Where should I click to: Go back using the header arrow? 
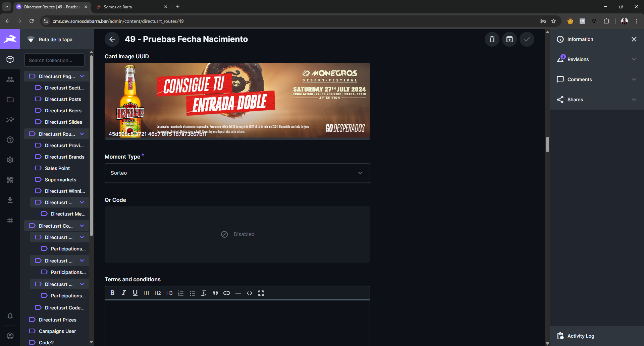coord(112,39)
